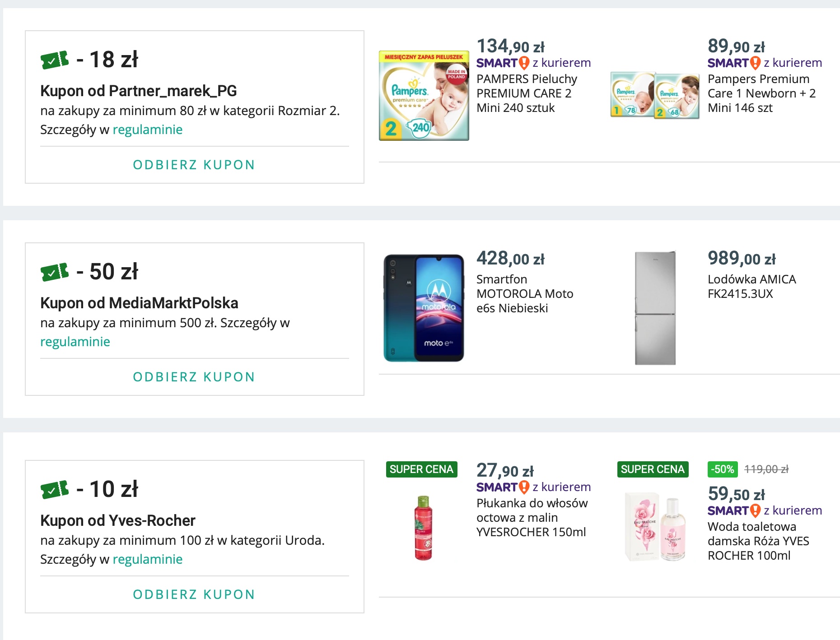
Task: Open the Yves Rocher raspberry rinse bottle image
Action: [423, 528]
